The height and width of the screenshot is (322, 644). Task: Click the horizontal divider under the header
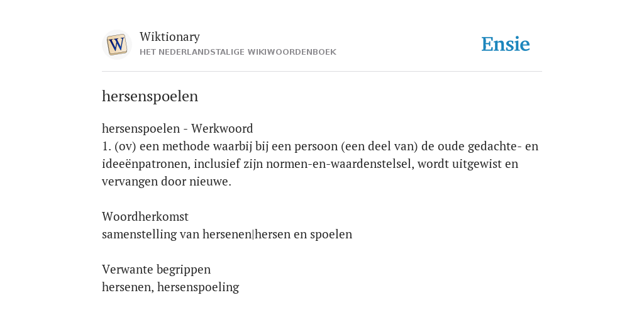(x=322, y=72)
